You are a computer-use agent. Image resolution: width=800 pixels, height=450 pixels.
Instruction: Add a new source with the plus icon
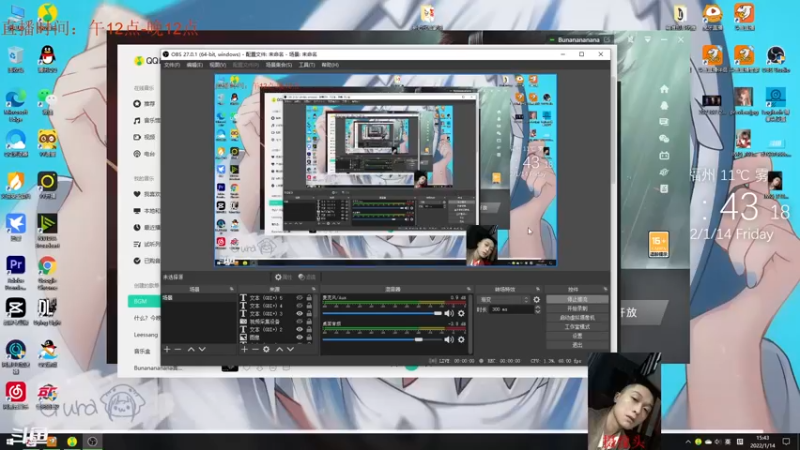(x=244, y=349)
